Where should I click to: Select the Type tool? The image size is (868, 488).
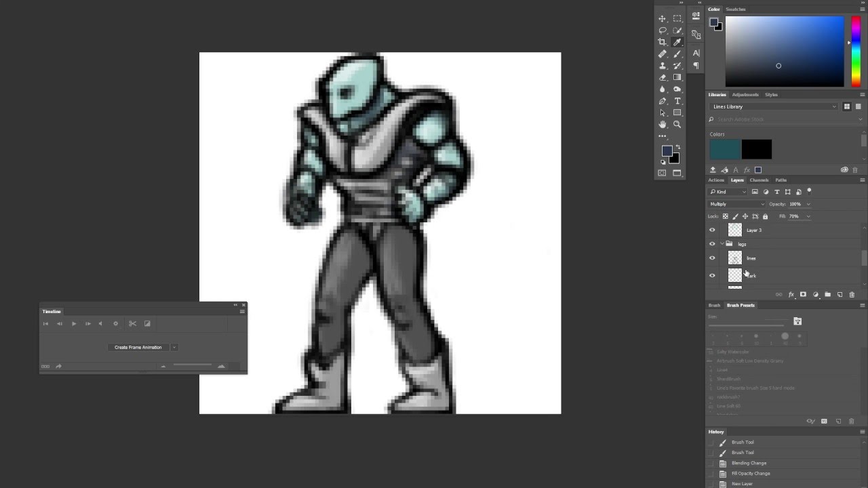click(677, 100)
